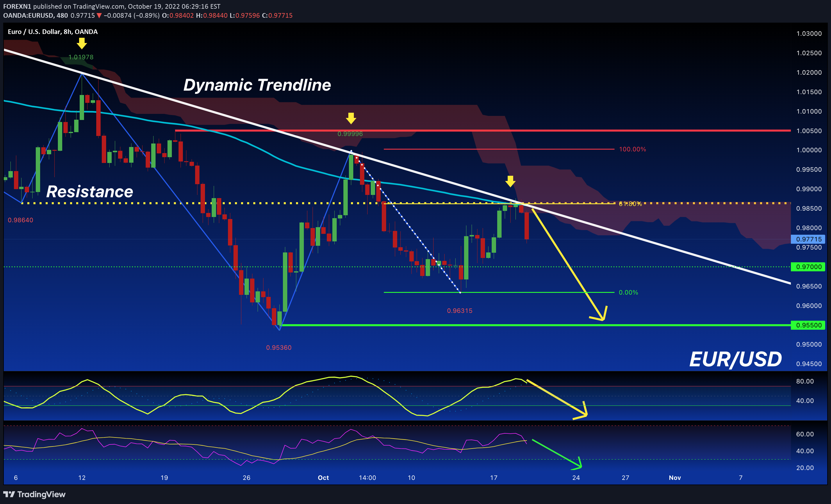
Task: Click the '14:00' label on time axis
Action: pos(367,478)
